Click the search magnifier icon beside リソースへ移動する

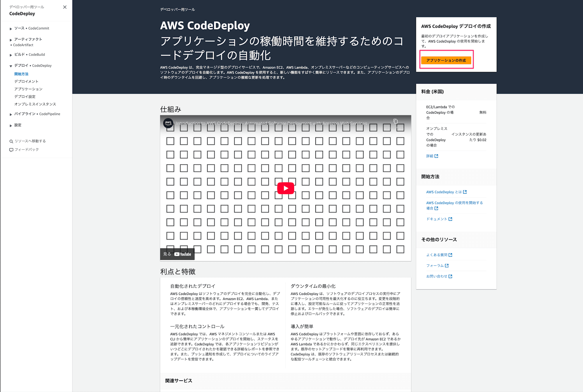pyautogui.click(x=11, y=141)
